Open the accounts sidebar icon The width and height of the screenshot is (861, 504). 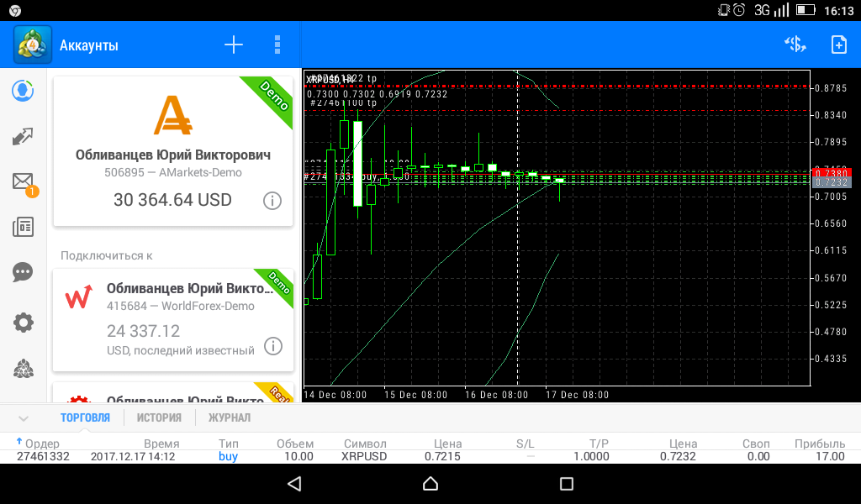pos(23,91)
